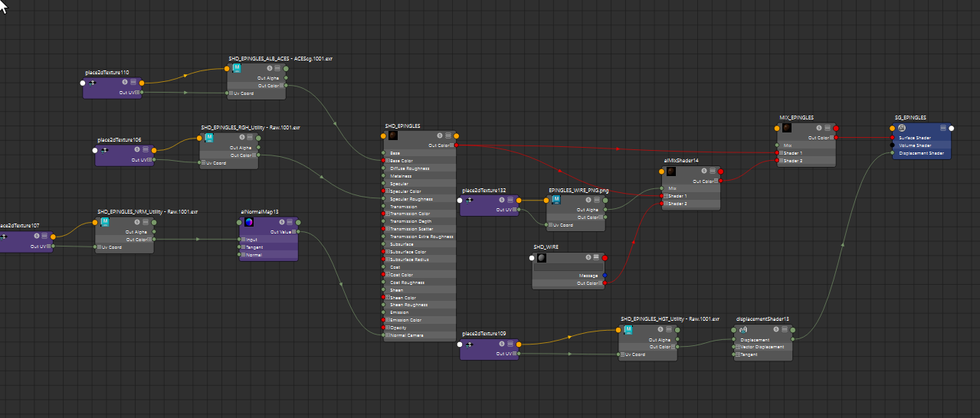
Task: Select the SG_EPINGLES node title
Action: point(910,117)
